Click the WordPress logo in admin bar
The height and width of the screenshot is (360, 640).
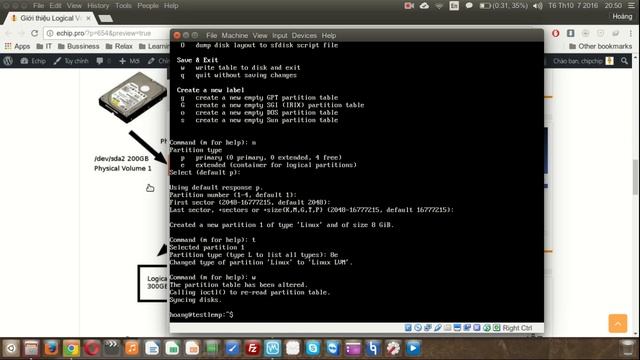[8, 61]
